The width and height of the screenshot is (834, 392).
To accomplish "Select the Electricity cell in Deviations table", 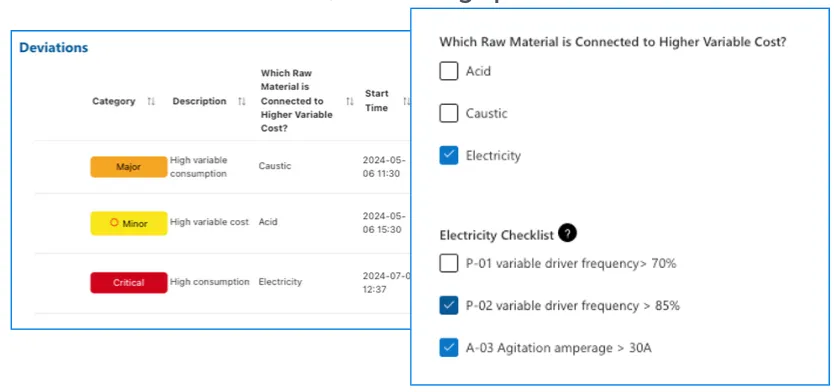I will pos(280,281).
